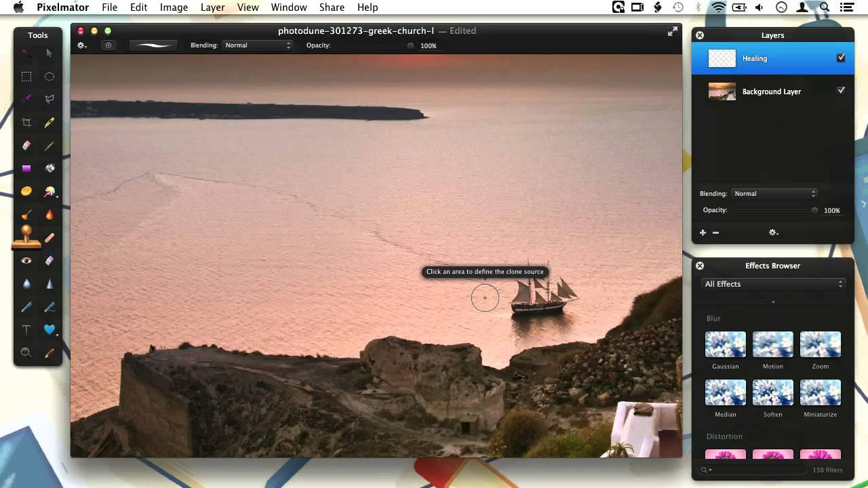The width and height of the screenshot is (868, 488).
Task: Pick the Eyedropper tool
Action: click(x=50, y=352)
